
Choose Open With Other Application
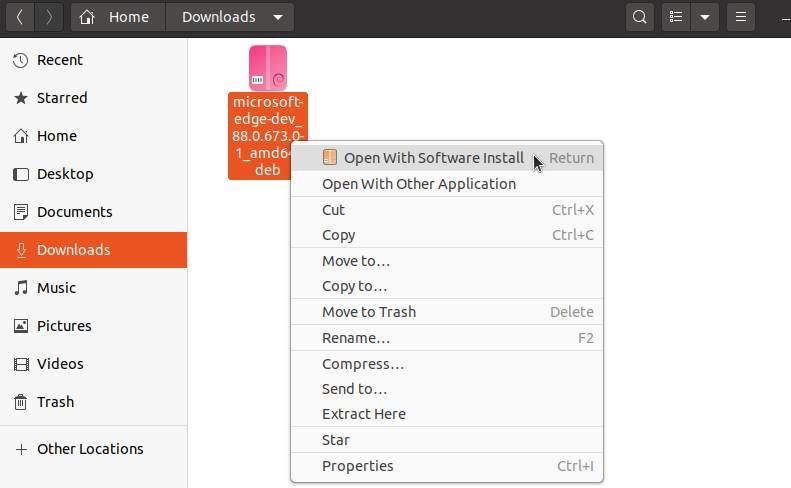[x=447, y=184]
